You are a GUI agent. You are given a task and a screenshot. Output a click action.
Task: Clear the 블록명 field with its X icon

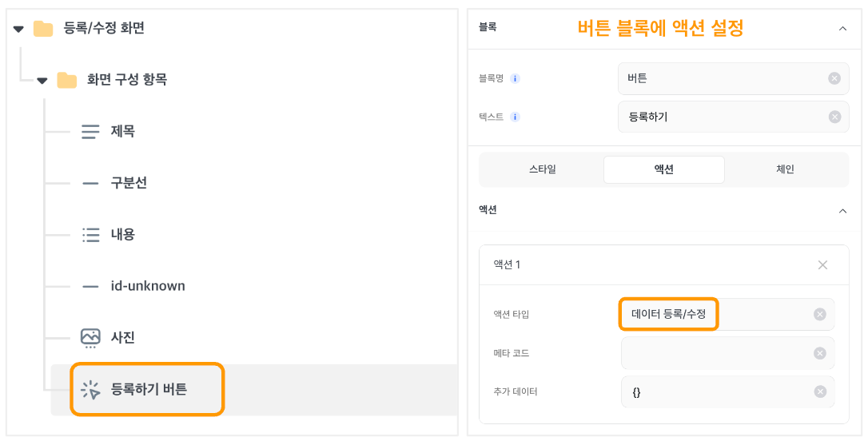[834, 78]
